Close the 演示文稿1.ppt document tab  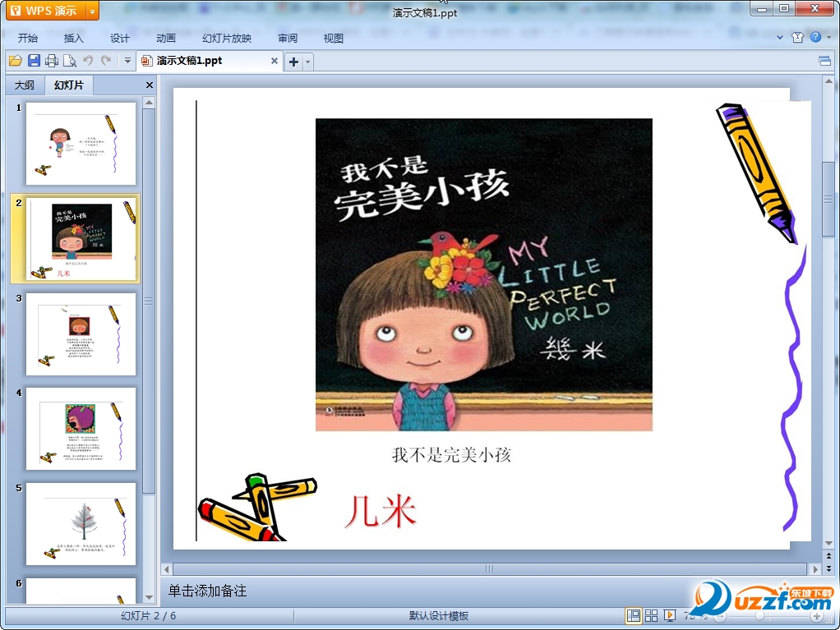(275, 61)
